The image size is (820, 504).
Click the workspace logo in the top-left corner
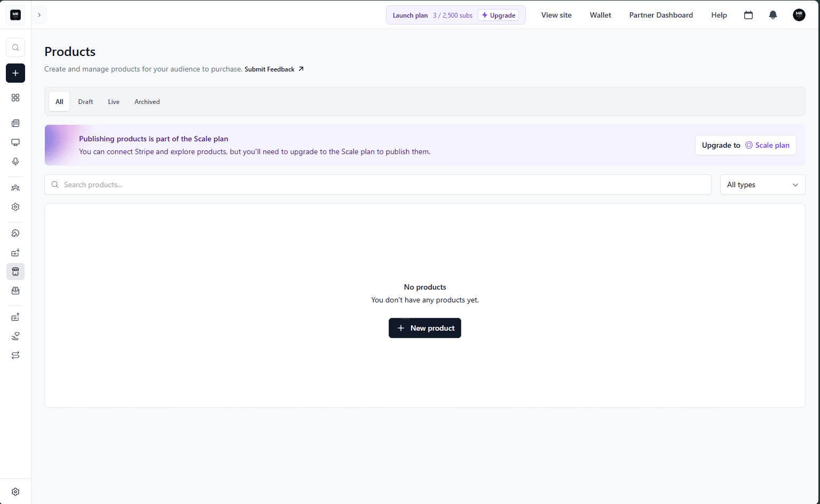15,15
